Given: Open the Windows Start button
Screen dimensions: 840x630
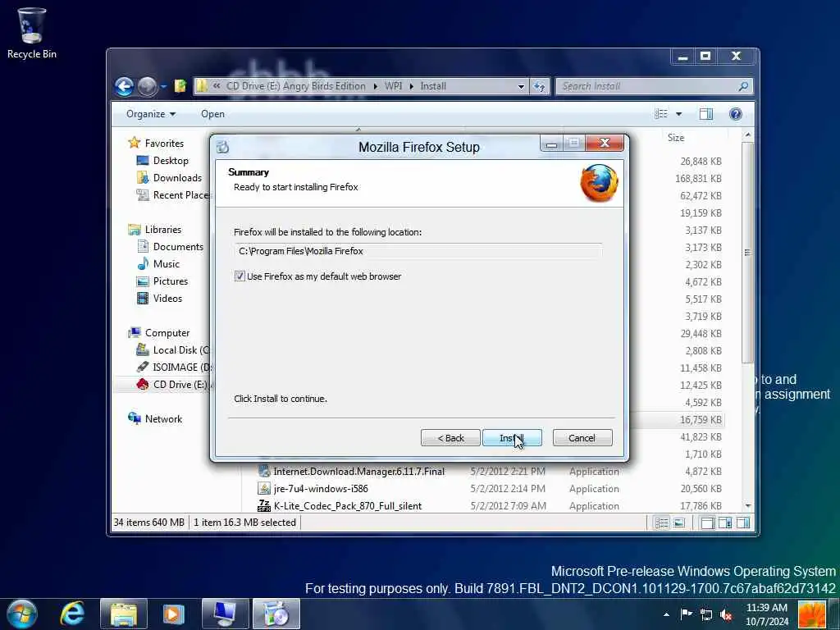Looking at the screenshot, I should [x=22, y=614].
